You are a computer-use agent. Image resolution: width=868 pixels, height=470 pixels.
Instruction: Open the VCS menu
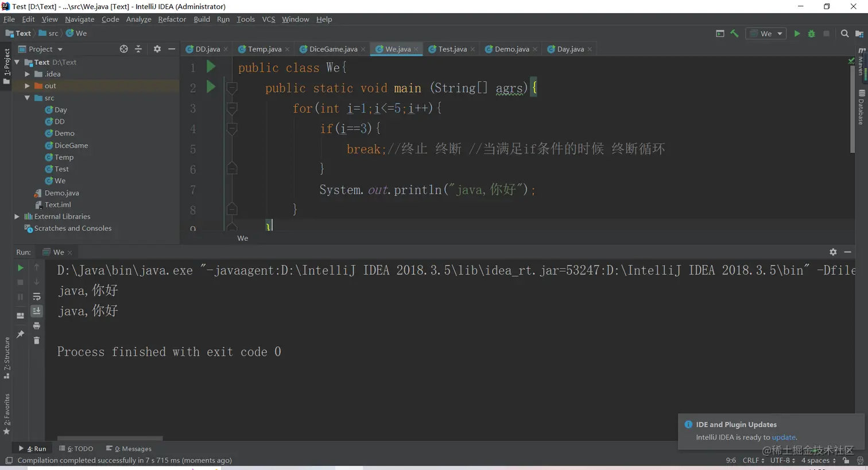tap(269, 19)
